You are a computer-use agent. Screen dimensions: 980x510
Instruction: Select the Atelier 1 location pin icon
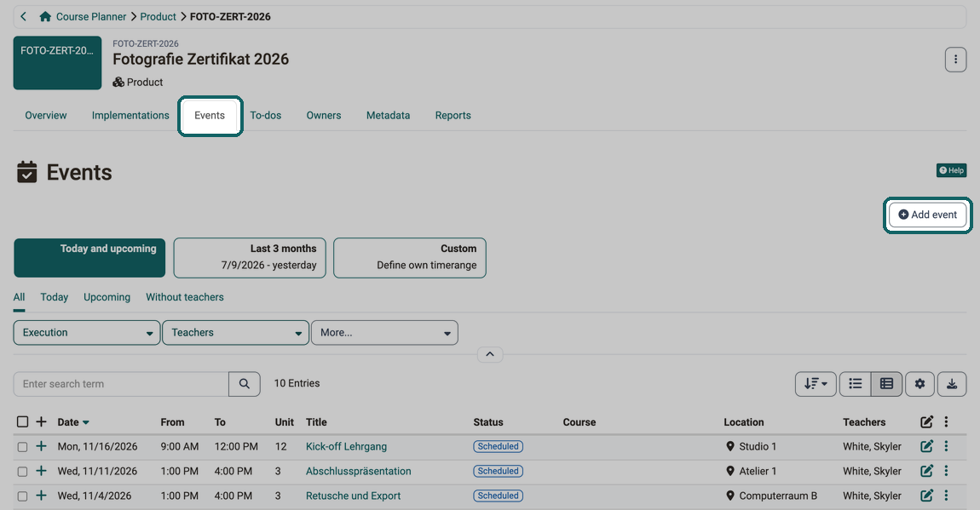(730, 471)
